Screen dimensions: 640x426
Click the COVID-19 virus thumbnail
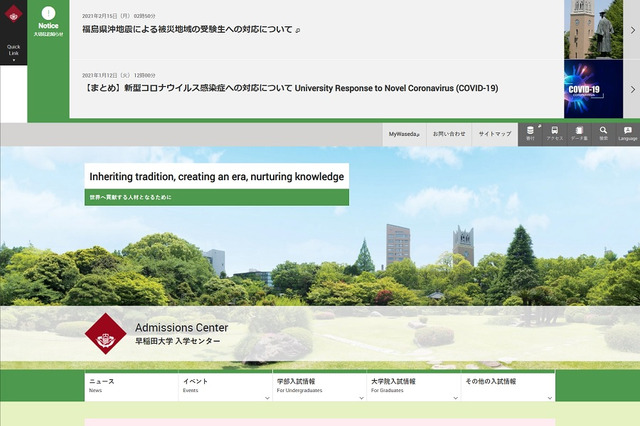(x=593, y=89)
